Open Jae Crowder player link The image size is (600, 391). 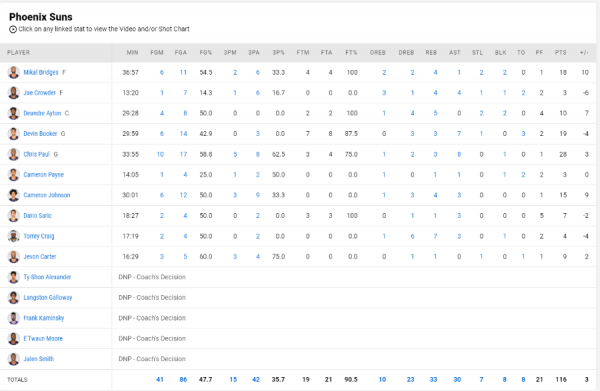click(39, 93)
